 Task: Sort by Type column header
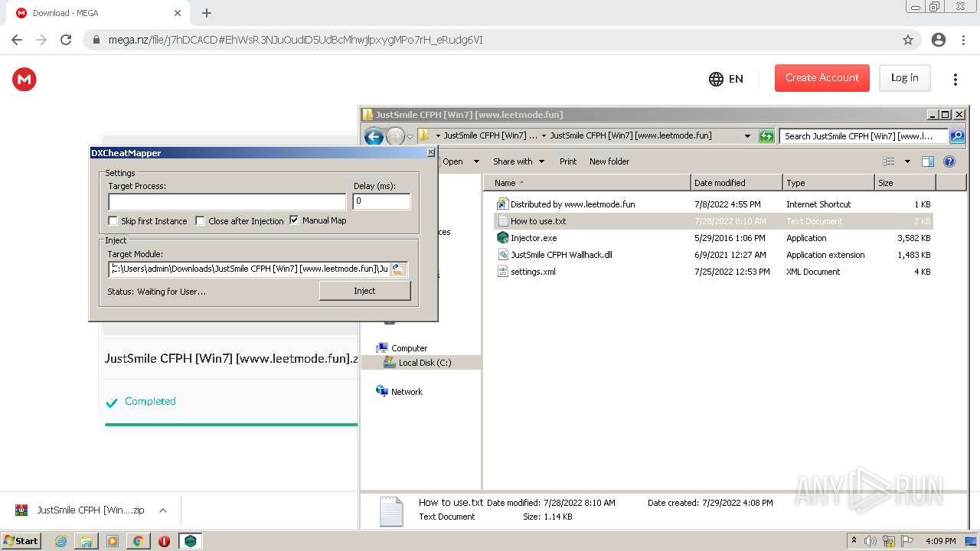click(828, 183)
